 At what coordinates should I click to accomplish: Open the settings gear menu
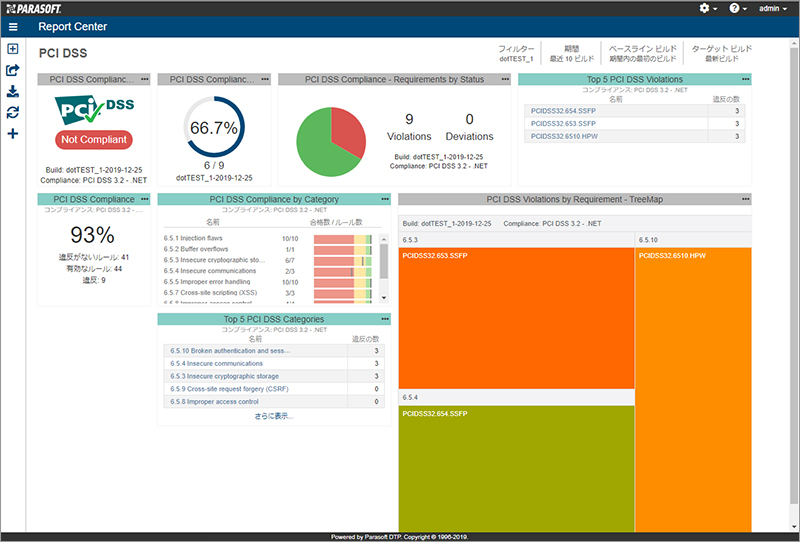[x=708, y=8]
